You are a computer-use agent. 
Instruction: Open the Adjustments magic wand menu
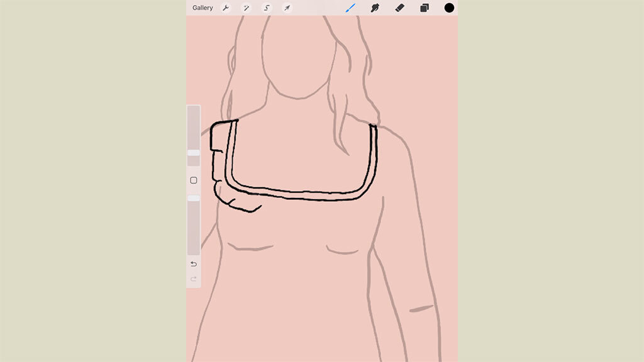[246, 8]
